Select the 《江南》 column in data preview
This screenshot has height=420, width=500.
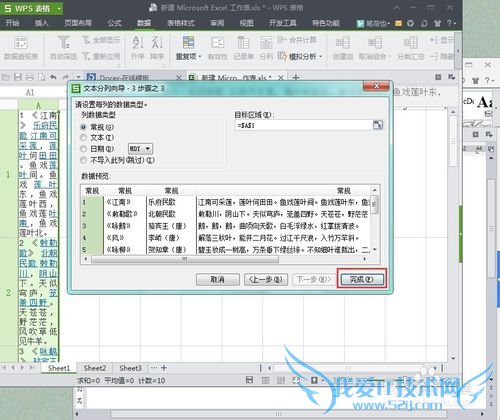point(125,220)
